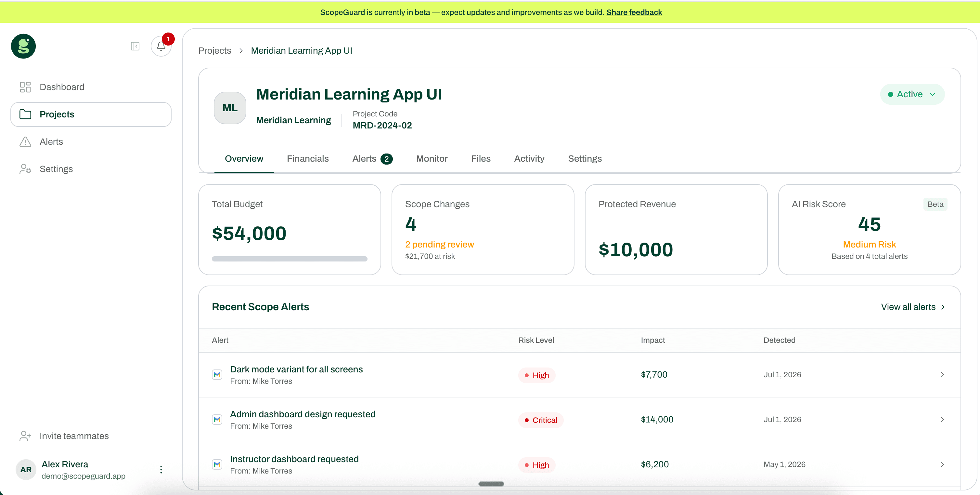Click the $6,200 impact amount
Viewport: 980px width, 495px height.
[x=655, y=464]
